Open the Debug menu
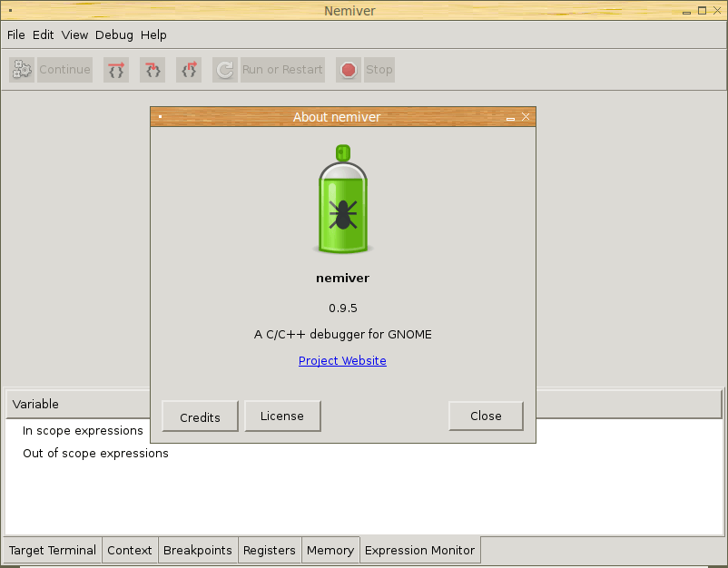The image size is (728, 568). click(x=114, y=34)
